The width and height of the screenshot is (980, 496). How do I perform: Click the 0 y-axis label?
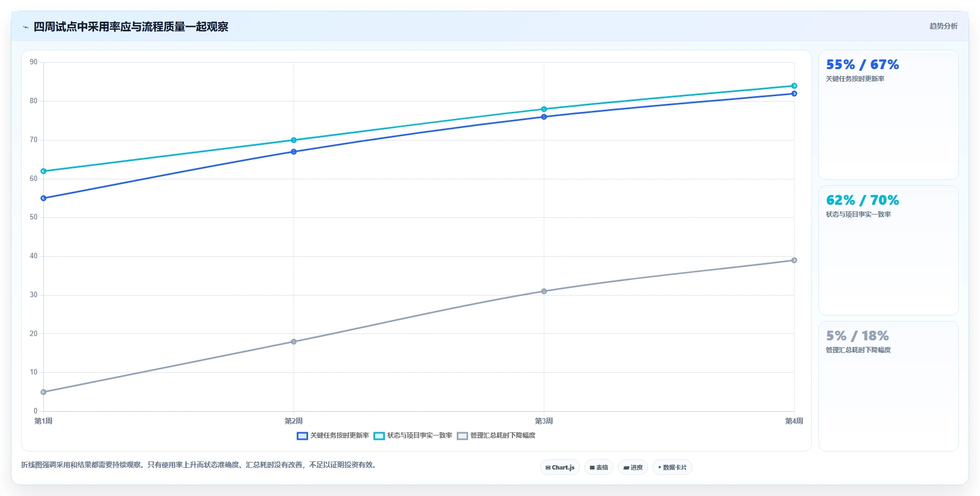coord(36,411)
